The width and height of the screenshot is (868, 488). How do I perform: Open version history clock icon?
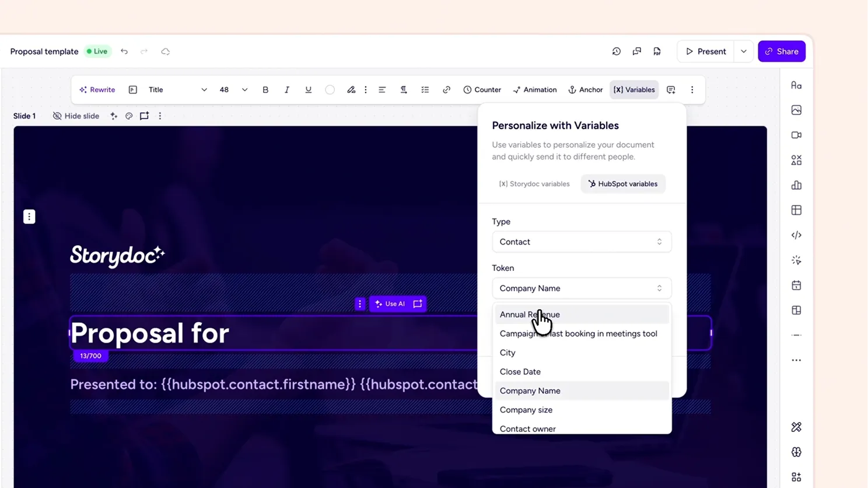point(617,51)
